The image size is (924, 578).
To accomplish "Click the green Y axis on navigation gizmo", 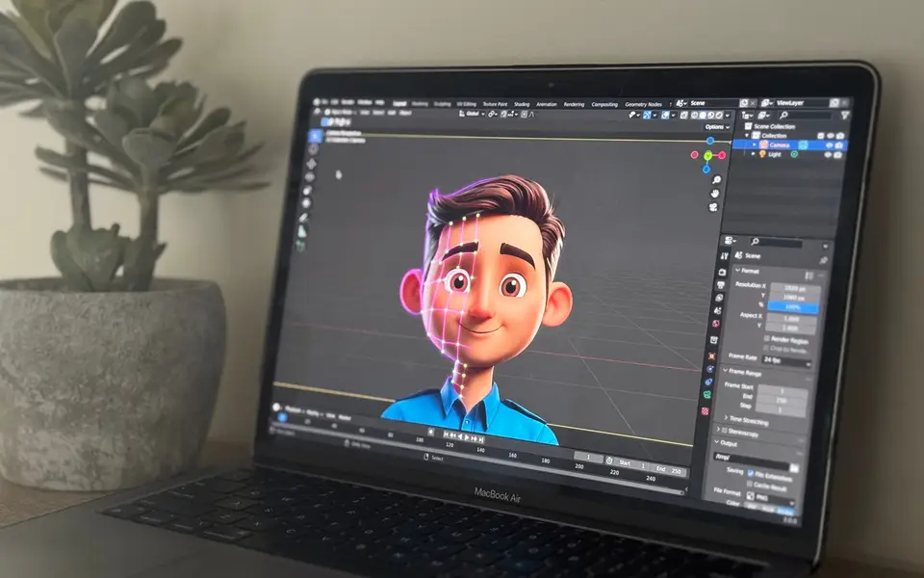I will pyautogui.click(x=707, y=155).
